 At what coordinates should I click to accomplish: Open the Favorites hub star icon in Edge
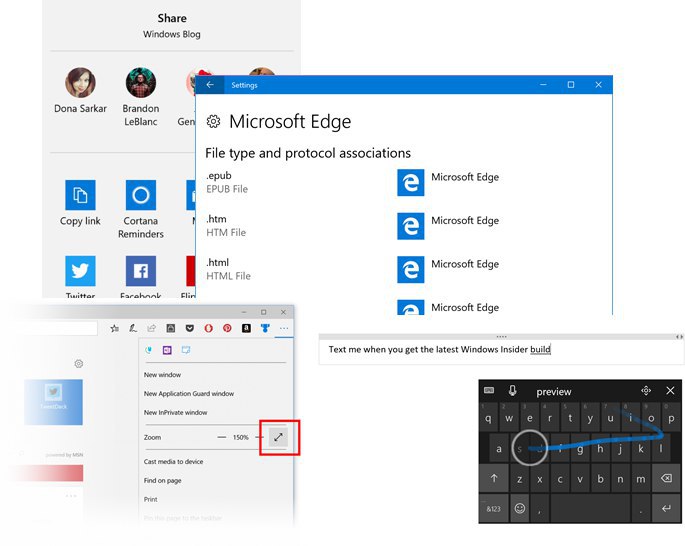(114, 328)
